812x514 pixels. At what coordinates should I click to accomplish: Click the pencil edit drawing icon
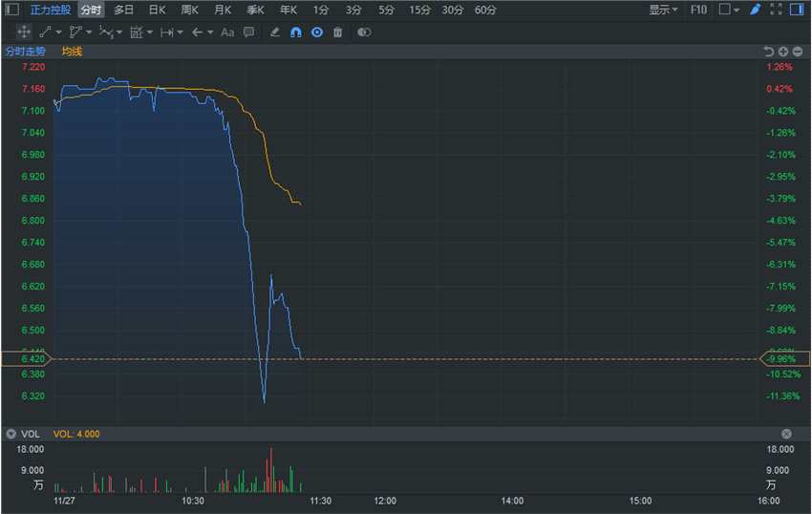click(275, 32)
